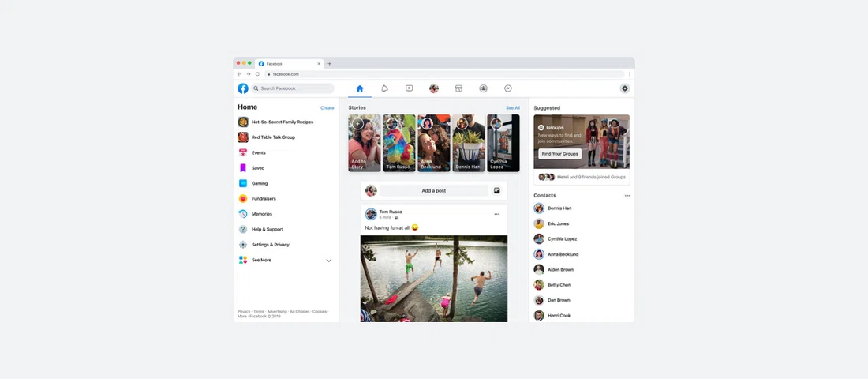Viewport: 868px width, 379px height.
Task: Open the Contacts three-dot options menu
Action: [x=627, y=195]
